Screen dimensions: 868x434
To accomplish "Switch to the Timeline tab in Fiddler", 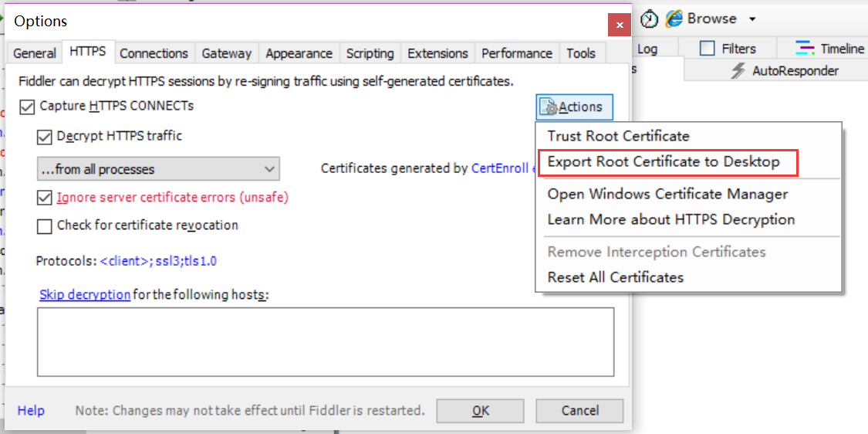I will (829, 49).
